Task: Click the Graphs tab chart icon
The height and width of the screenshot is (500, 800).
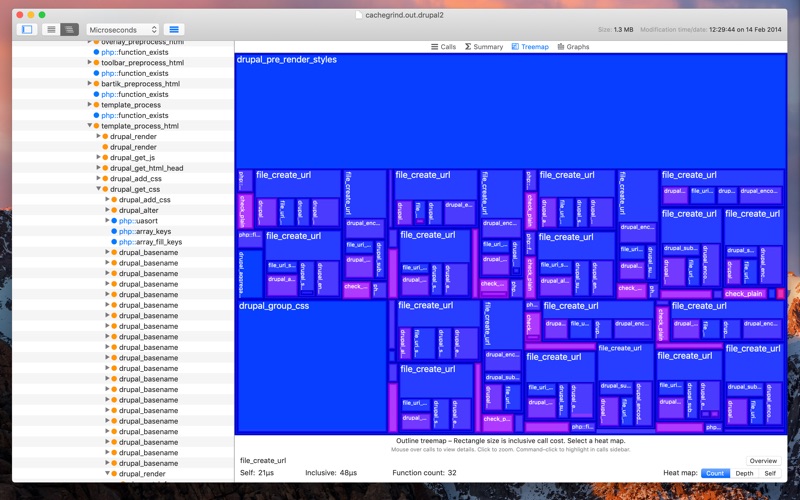Action: (561, 46)
